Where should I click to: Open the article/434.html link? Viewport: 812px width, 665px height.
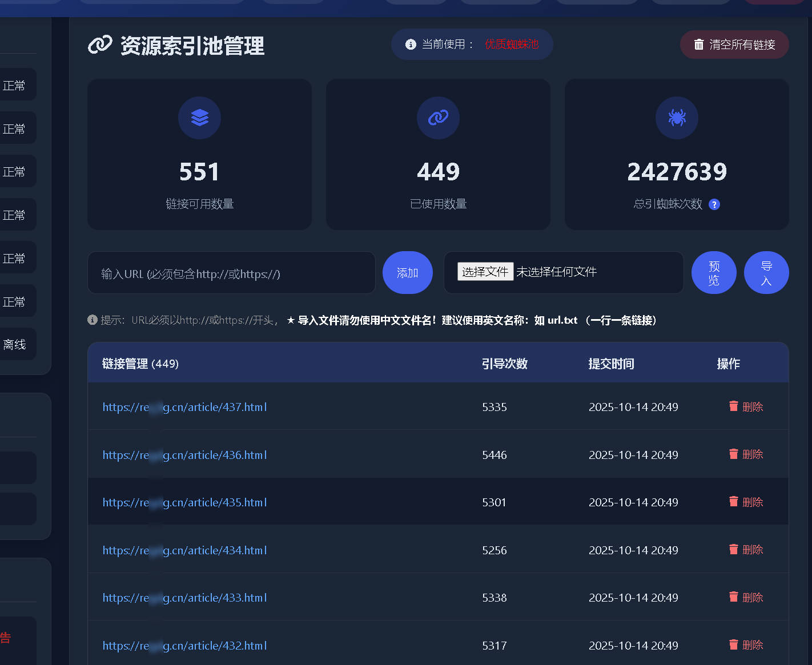[184, 550]
